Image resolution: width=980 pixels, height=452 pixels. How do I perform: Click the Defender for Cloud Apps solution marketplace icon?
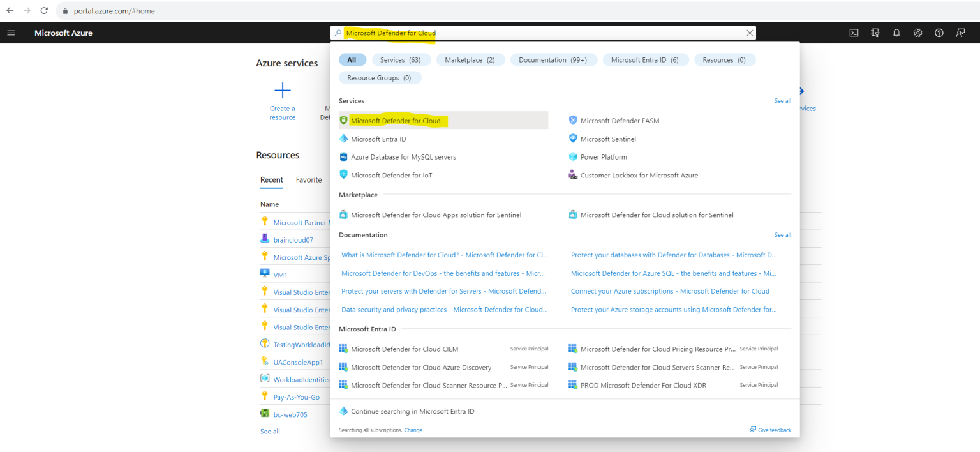(344, 215)
